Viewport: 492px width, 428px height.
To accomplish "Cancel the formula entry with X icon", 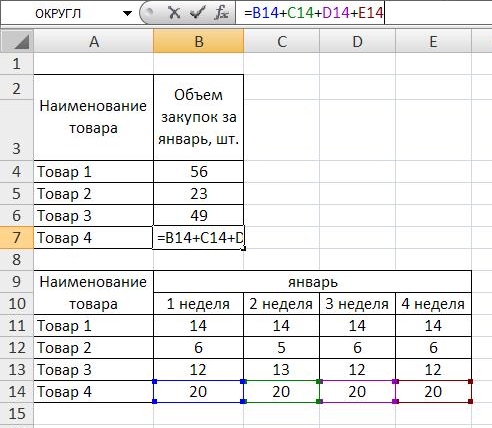I will 174,13.
